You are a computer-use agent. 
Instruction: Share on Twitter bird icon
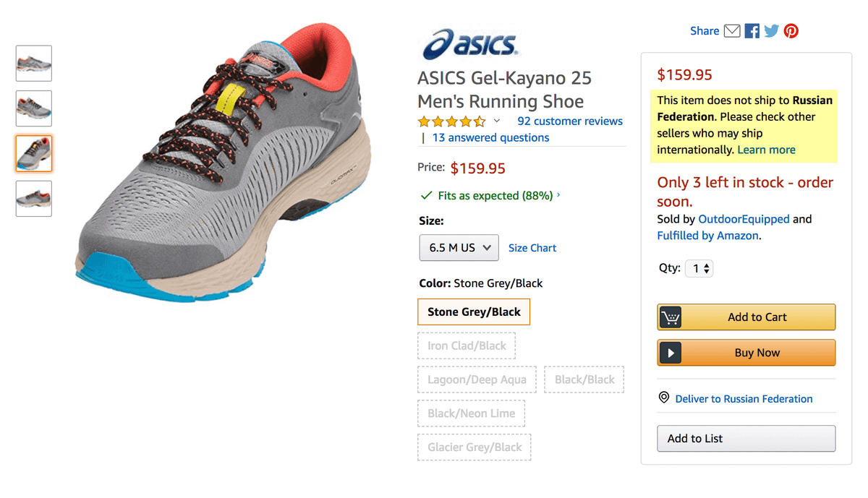coord(772,31)
